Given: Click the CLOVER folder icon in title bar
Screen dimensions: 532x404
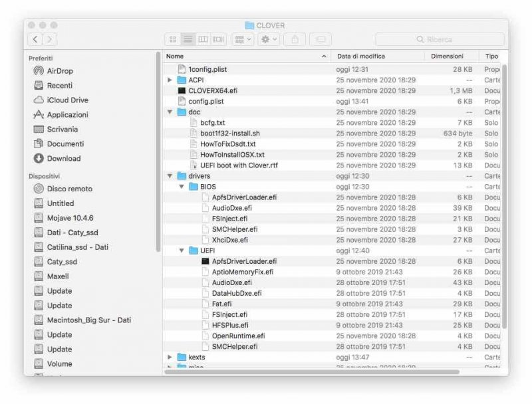Looking at the screenshot, I should click(249, 25).
